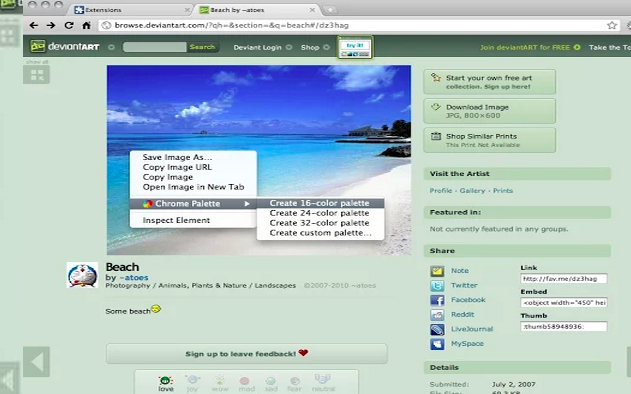Expand the Shop dropdown
This screenshot has height=394, width=631.
point(326,47)
